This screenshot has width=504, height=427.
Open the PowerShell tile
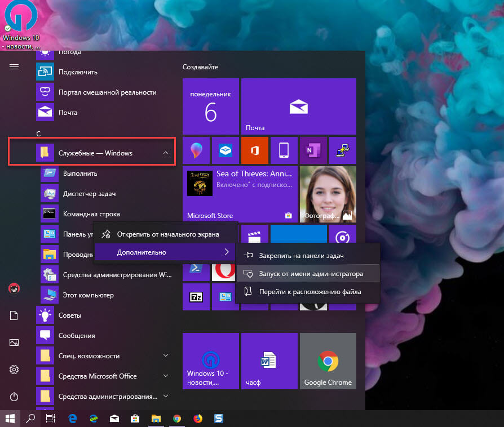(196, 273)
